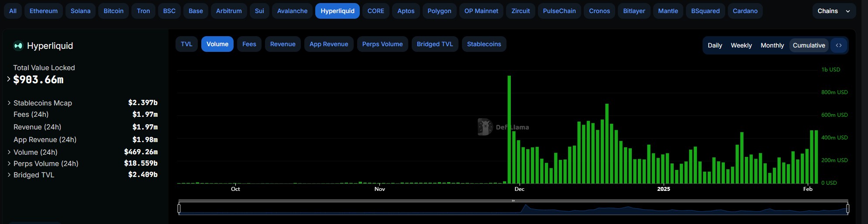The image size is (868, 224).
Task: Expand the Total Value Locked breakdown
Action: point(8,79)
